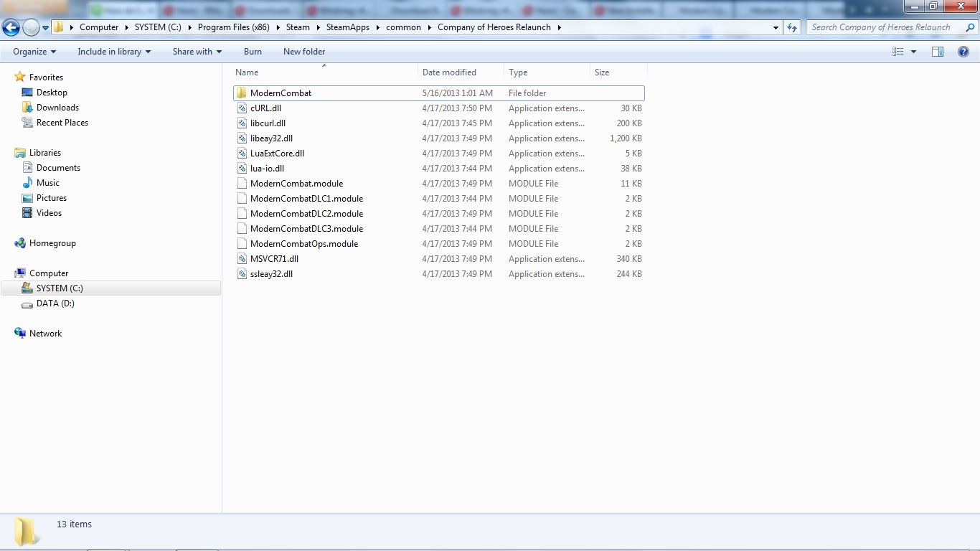Click the Forward navigation arrow
980x551 pixels.
point(31,27)
